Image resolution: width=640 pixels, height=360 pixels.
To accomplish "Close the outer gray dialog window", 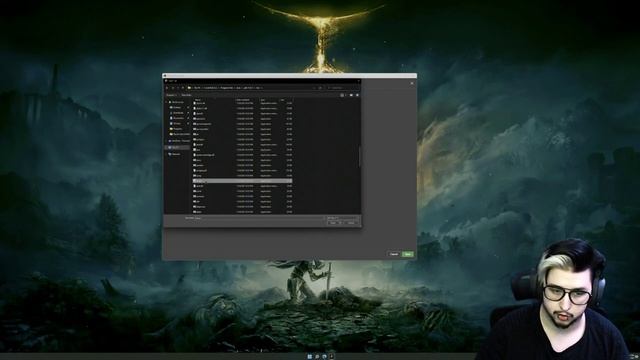I will click(x=411, y=83).
